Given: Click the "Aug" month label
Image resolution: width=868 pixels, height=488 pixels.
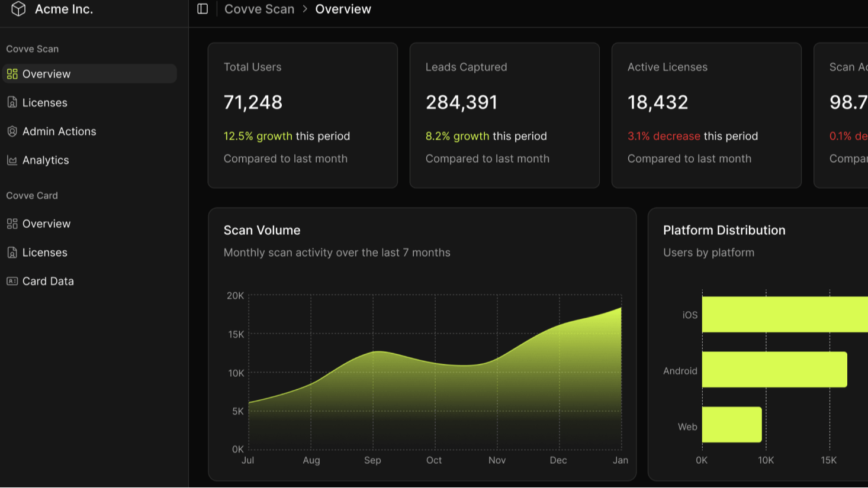Looking at the screenshot, I should (311, 460).
